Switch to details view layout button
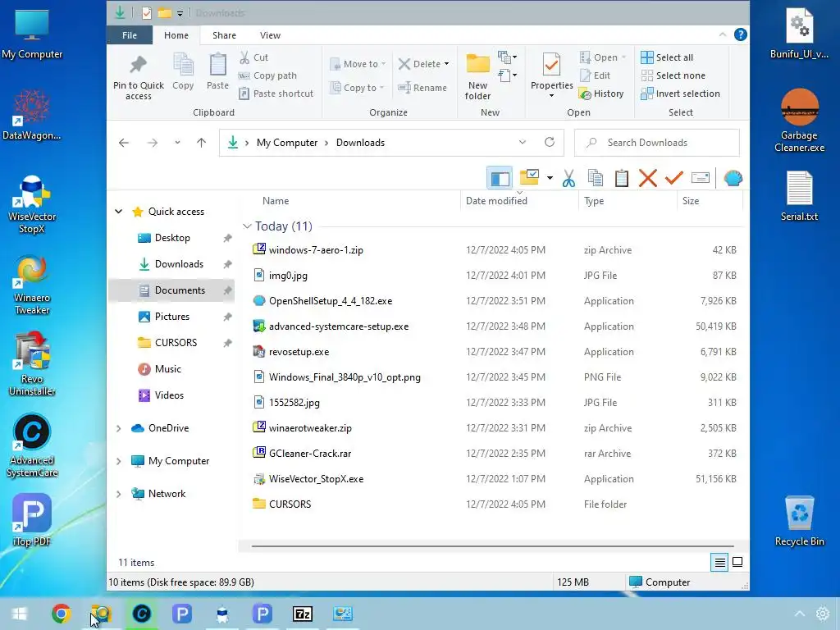840x630 pixels. tap(719, 562)
